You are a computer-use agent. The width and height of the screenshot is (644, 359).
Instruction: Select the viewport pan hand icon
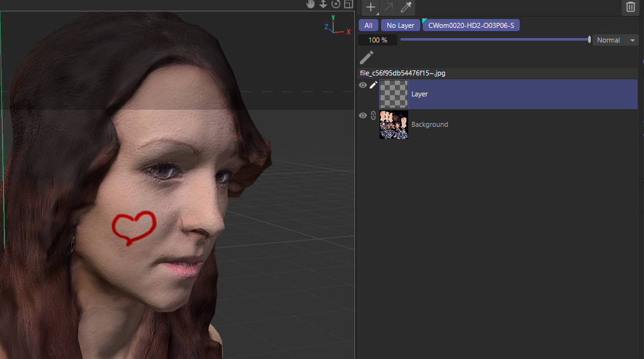(x=311, y=4)
